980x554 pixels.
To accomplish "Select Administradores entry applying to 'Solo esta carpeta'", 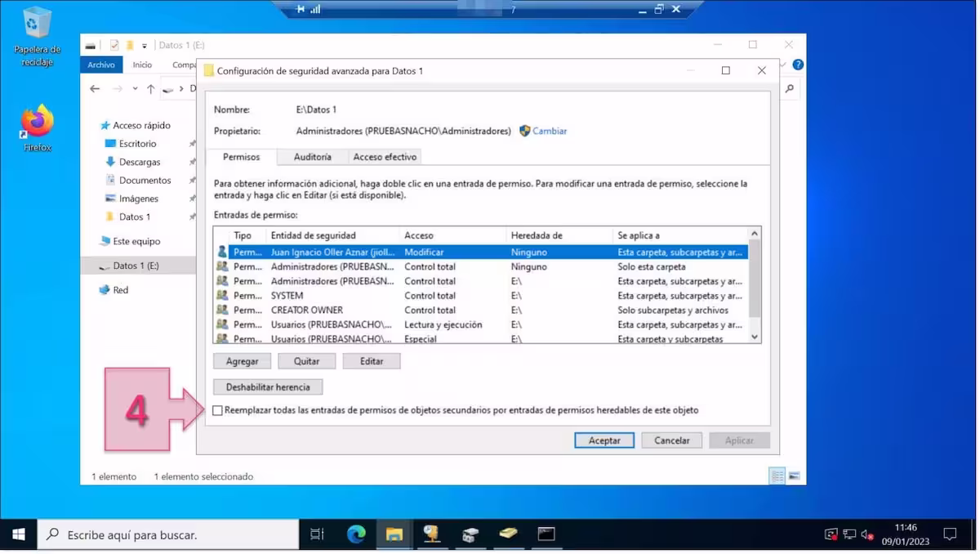I will [480, 267].
